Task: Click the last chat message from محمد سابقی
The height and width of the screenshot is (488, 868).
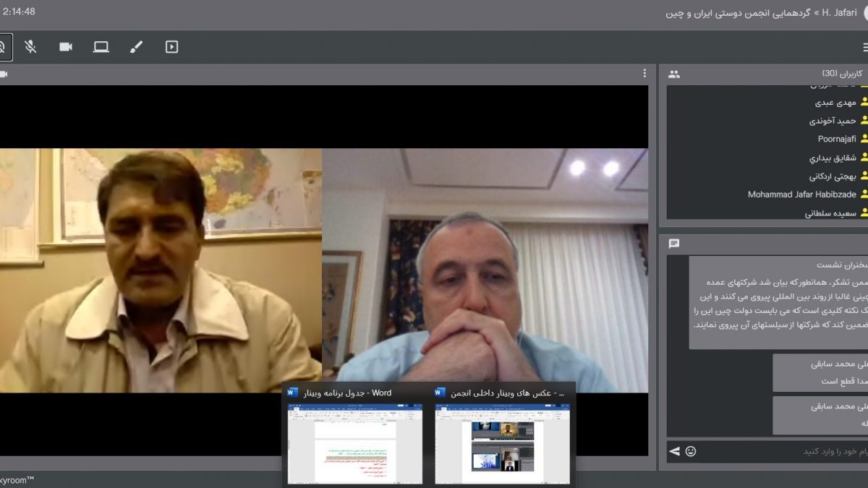Action: [820, 415]
